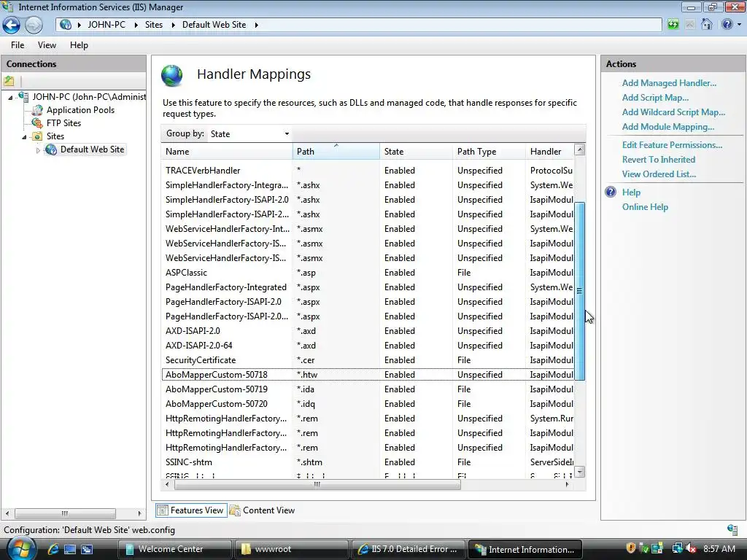
Task: Expand the Default Web Site node
Action: [x=38, y=150]
